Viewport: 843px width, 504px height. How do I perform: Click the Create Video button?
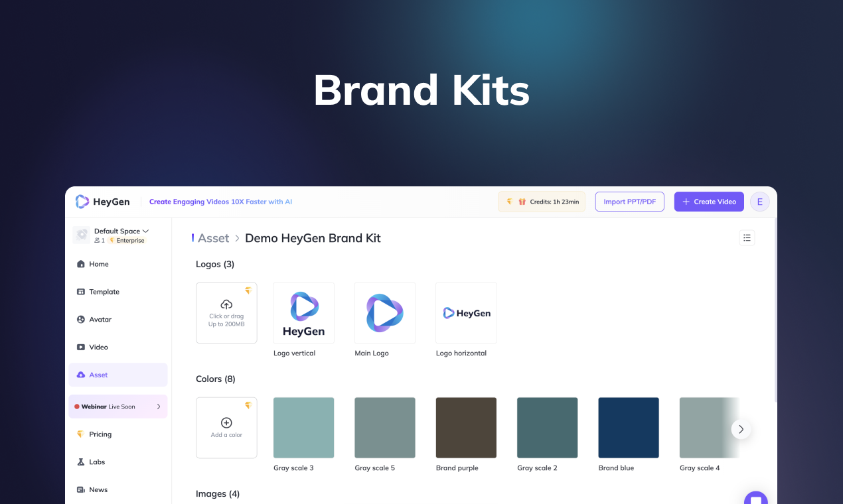(x=709, y=202)
